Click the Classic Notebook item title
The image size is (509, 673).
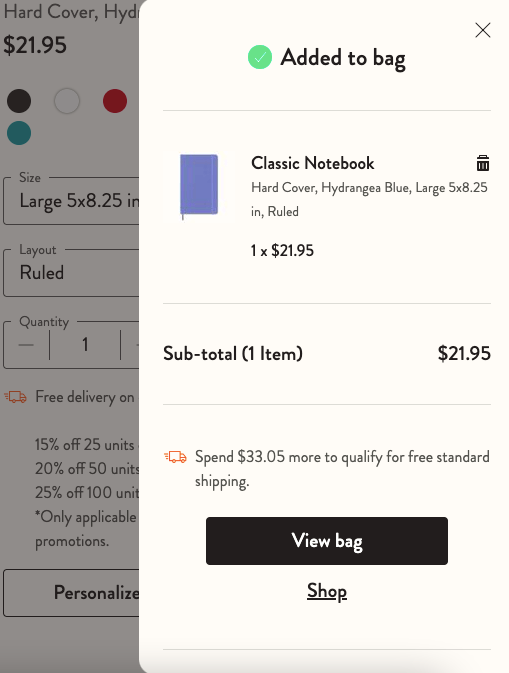312,163
